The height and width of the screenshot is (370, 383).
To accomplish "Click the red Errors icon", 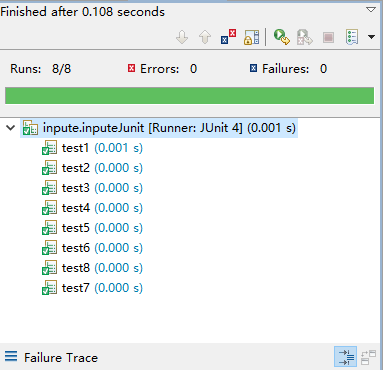I will [x=131, y=68].
